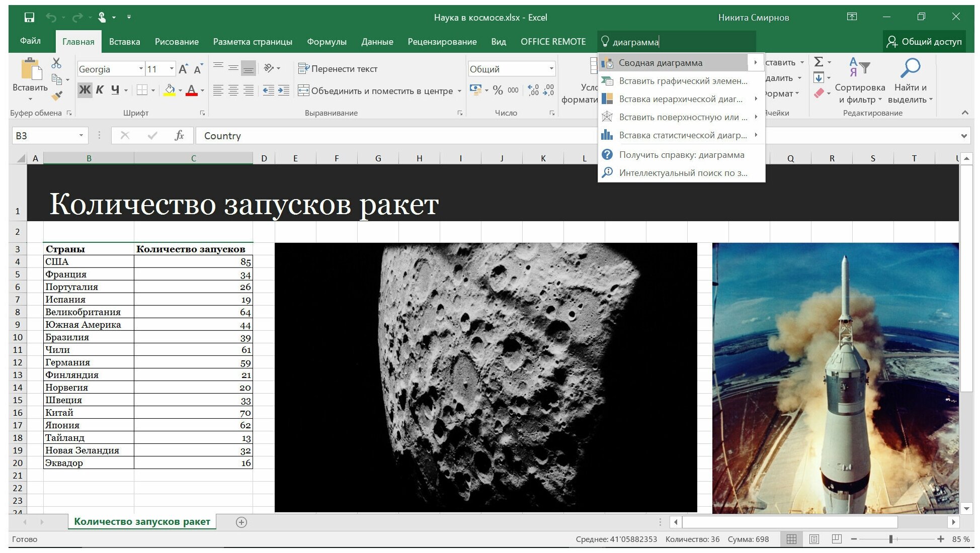Screen dimensions: 980x553
Task: Expand the formula bar chevron
Action: [963, 136]
